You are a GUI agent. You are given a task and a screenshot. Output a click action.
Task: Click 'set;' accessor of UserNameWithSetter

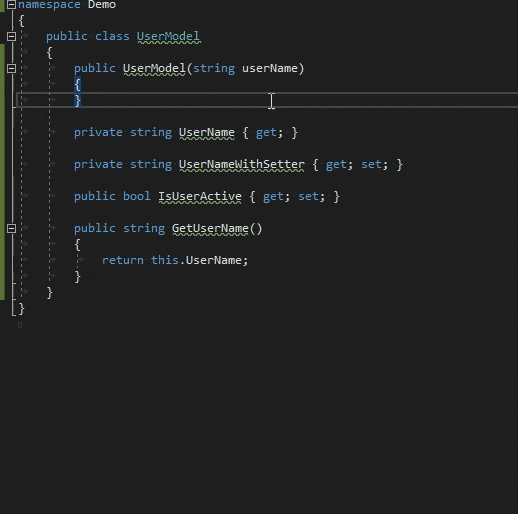(375, 164)
